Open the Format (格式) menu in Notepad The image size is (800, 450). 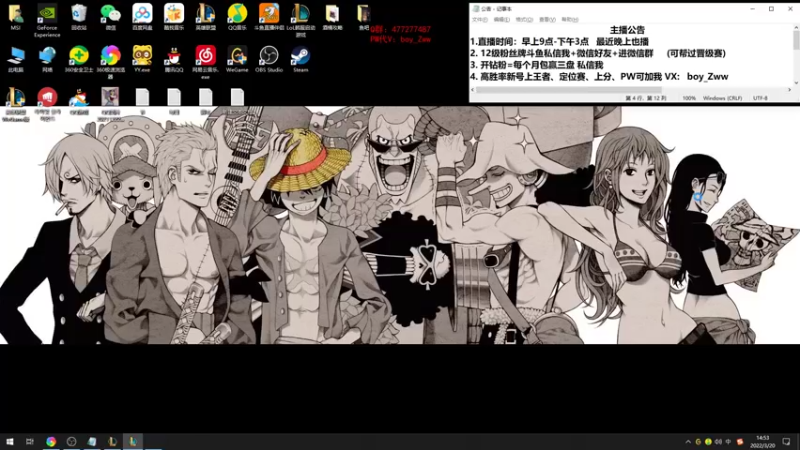click(524, 19)
